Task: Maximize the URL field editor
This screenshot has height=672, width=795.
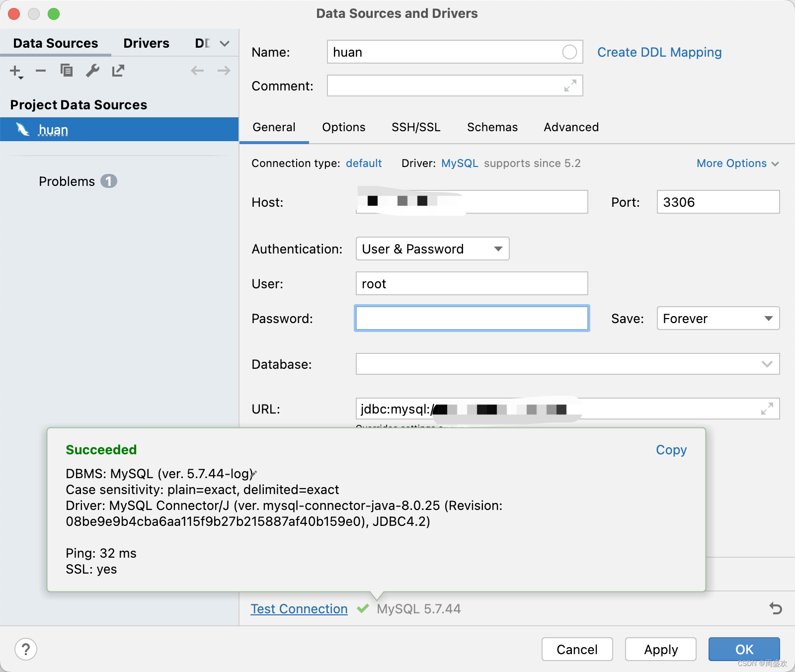Action: tap(767, 409)
